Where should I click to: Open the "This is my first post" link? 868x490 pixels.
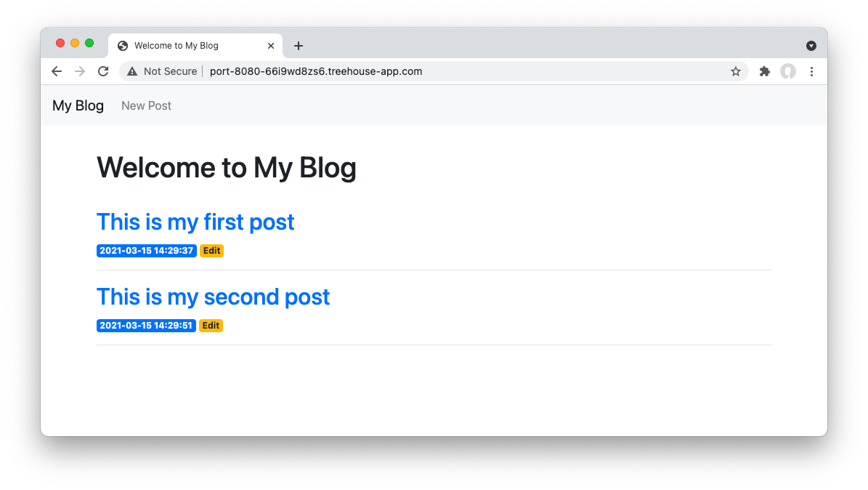[195, 222]
